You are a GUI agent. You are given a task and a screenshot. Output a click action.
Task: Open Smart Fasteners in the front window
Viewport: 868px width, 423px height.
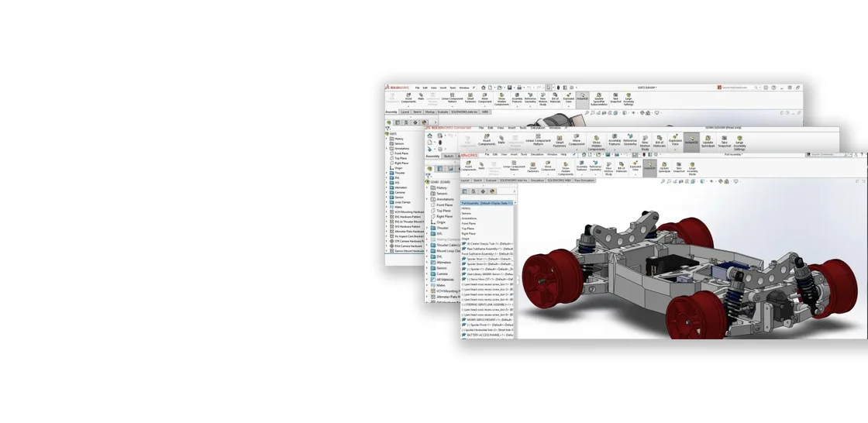point(533,167)
